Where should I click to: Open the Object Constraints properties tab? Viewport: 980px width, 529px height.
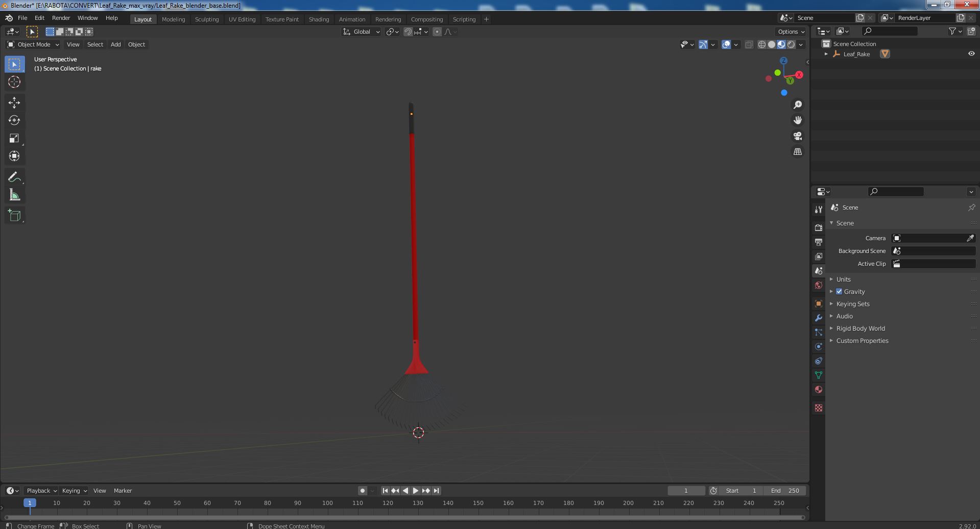pyautogui.click(x=819, y=361)
